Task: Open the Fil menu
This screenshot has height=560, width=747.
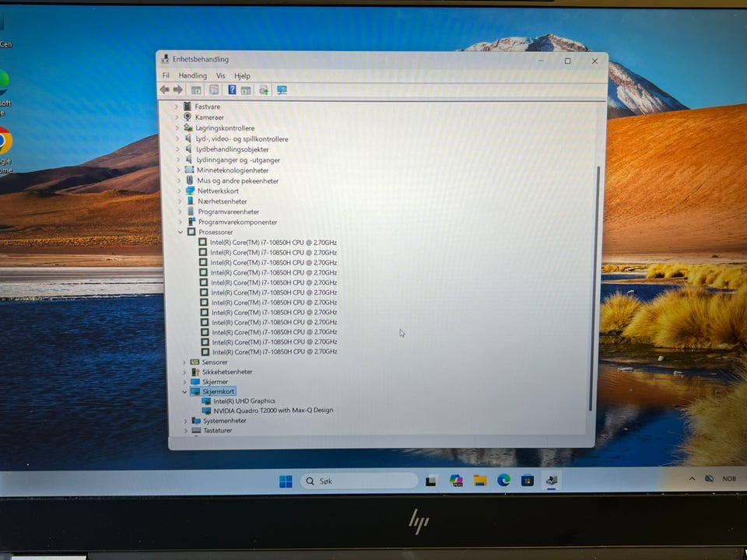Action: 166,75
